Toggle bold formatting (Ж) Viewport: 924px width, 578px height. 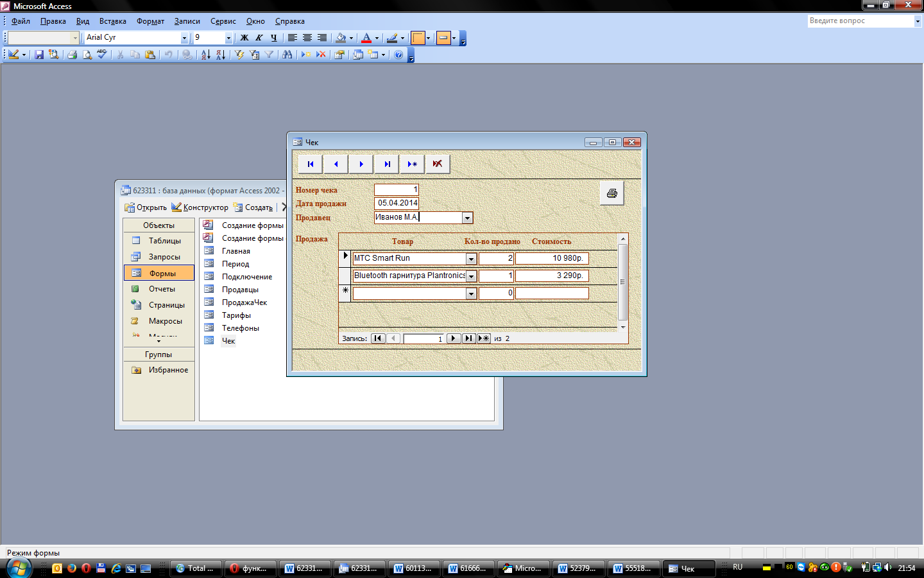(x=244, y=38)
